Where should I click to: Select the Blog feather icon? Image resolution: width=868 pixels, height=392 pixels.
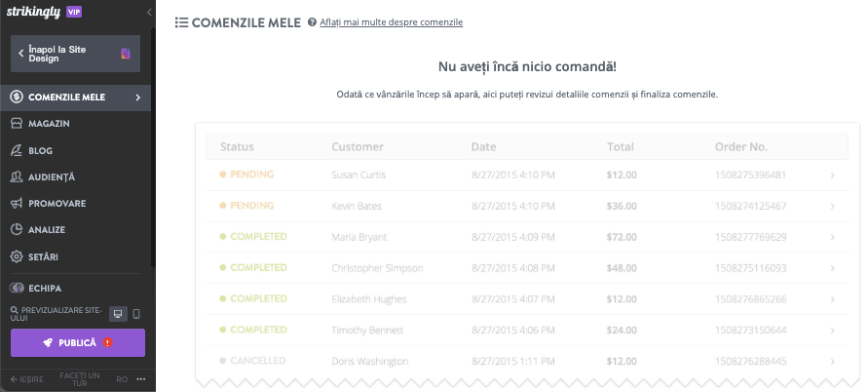pos(17,150)
